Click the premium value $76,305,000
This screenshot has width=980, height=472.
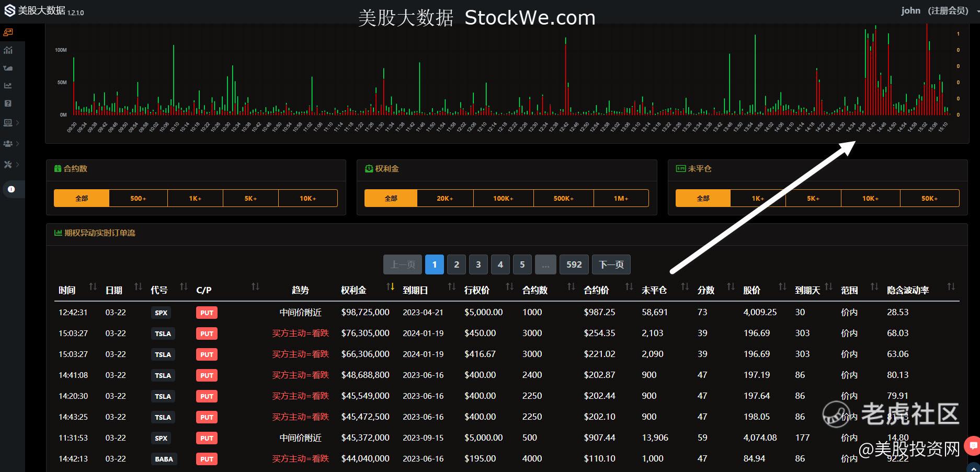365,333
